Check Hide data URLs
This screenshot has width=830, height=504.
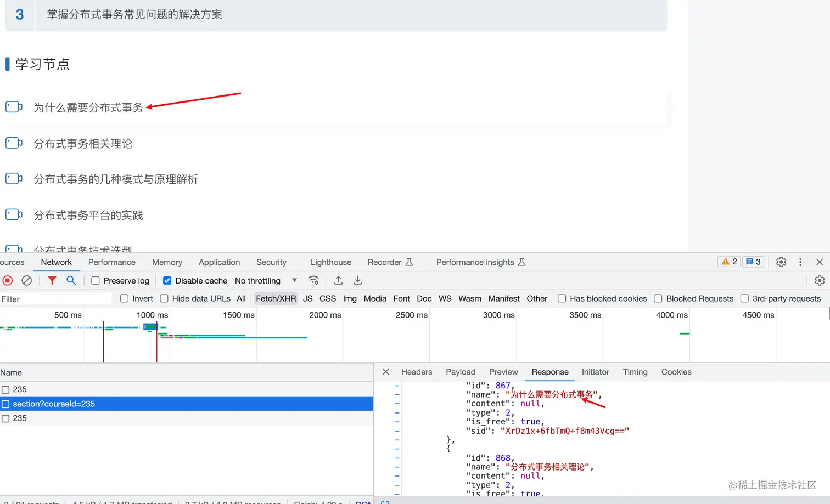coord(164,298)
